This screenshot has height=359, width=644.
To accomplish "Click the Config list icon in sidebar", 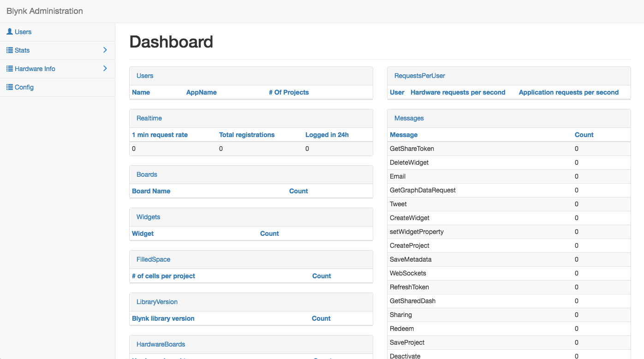I will [10, 87].
